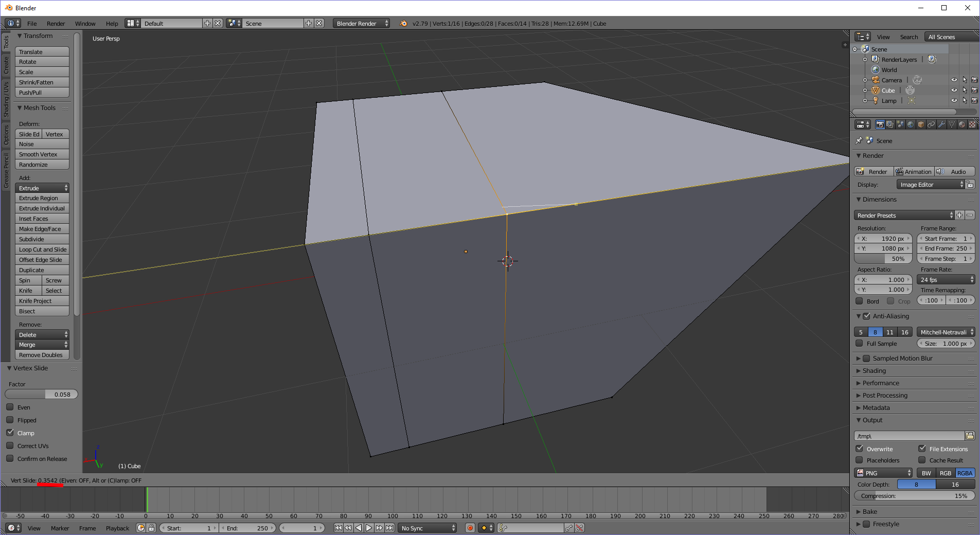Image resolution: width=980 pixels, height=535 pixels.
Task: Uncheck the Clamp checkbox
Action: tap(10, 433)
